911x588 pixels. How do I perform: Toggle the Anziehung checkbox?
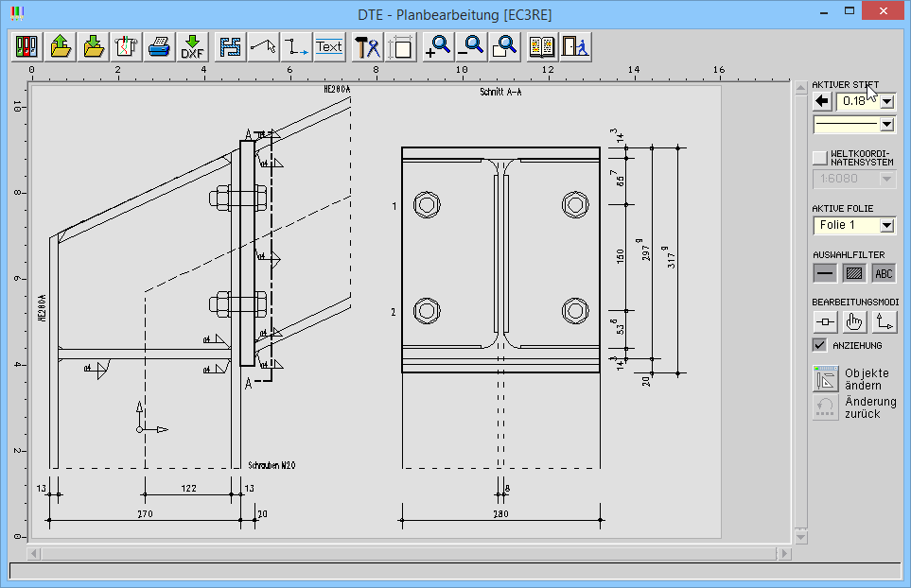(x=820, y=345)
